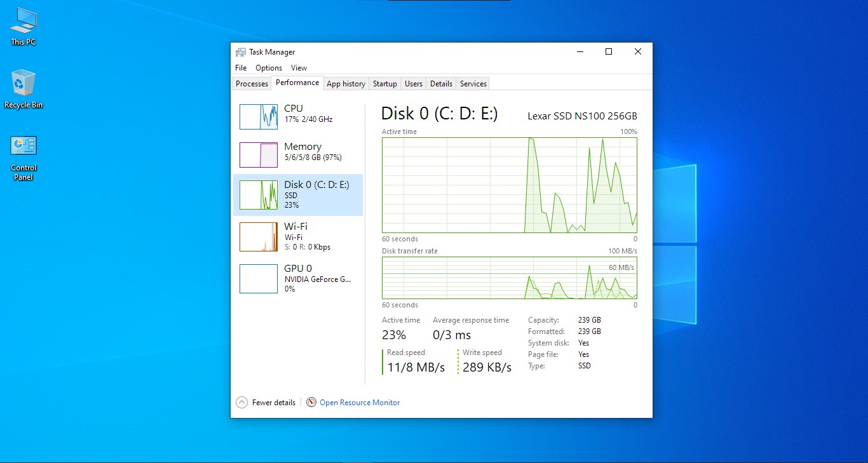Click the 289 KB/s write speed value
The image size is (868, 463).
pyautogui.click(x=487, y=367)
